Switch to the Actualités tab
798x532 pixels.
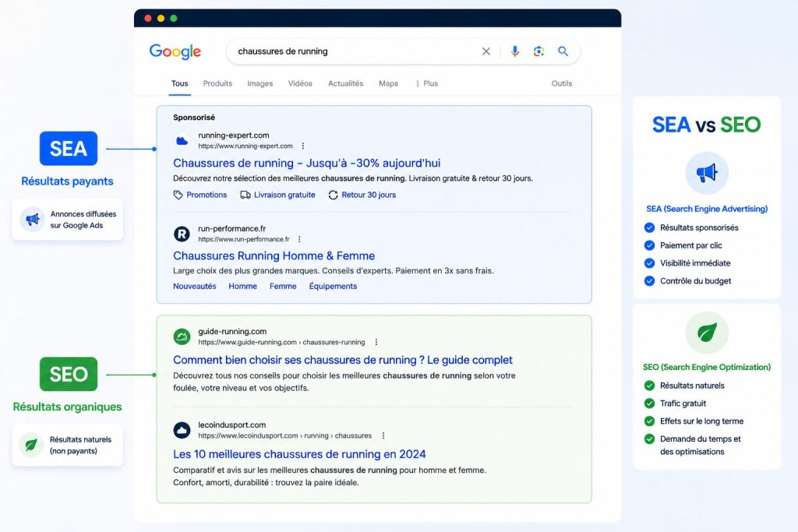point(345,83)
